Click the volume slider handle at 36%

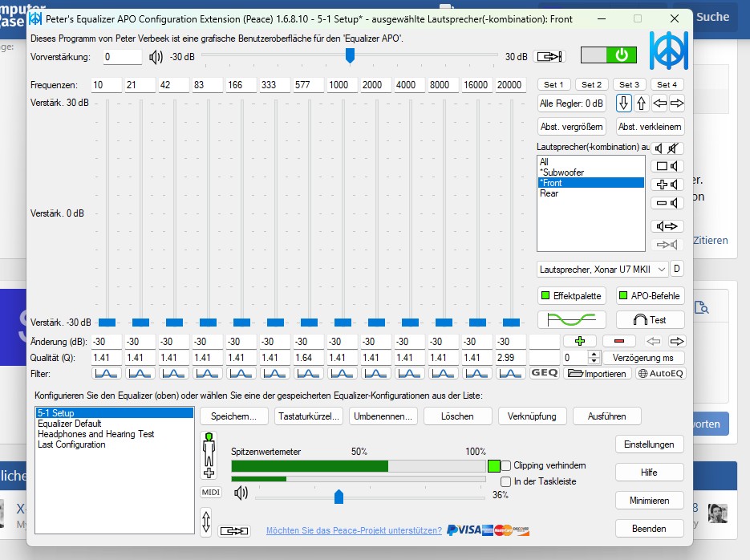pos(339,497)
